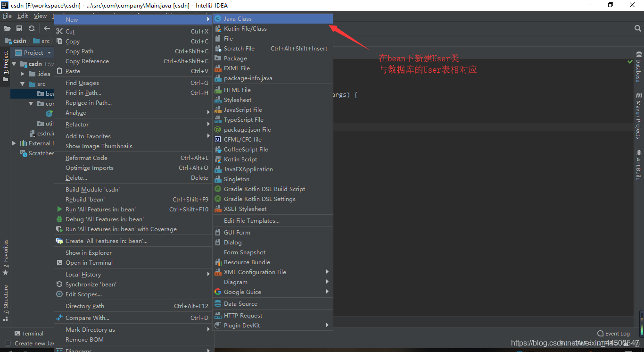Click the Back arrow in toolbar
Screen dimensions: 644x352
click(x=47, y=28)
